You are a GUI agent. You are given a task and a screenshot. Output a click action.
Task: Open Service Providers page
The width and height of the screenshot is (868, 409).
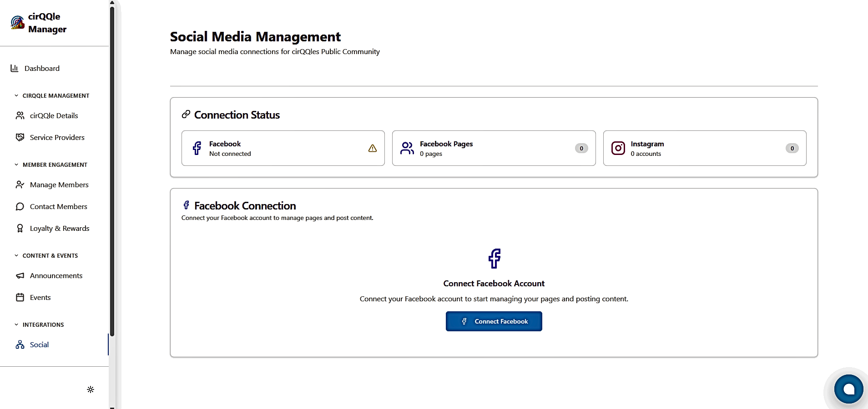click(x=57, y=137)
